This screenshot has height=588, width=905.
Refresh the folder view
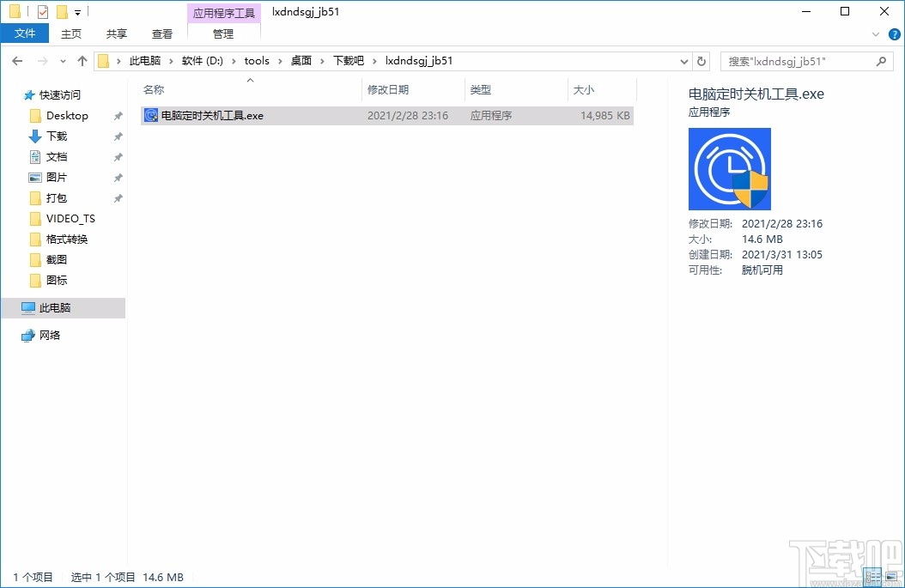[x=702, y=60]
